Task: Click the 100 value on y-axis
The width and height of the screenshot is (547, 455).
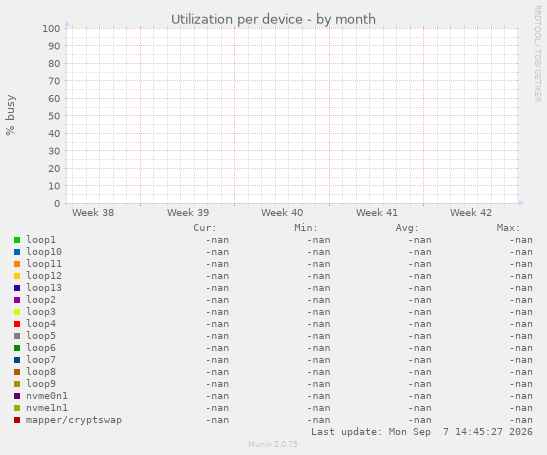Action: pyautogui.click(x=51, y=29)
